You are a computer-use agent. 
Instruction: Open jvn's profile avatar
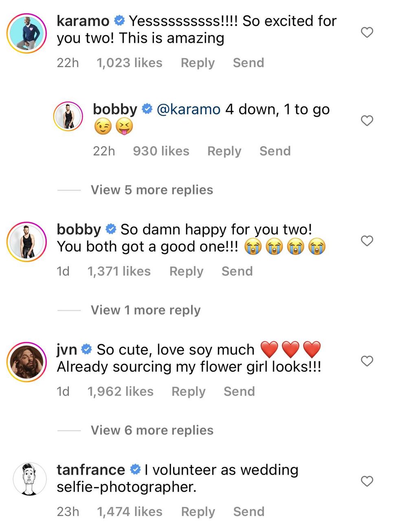tap(27, 362)
